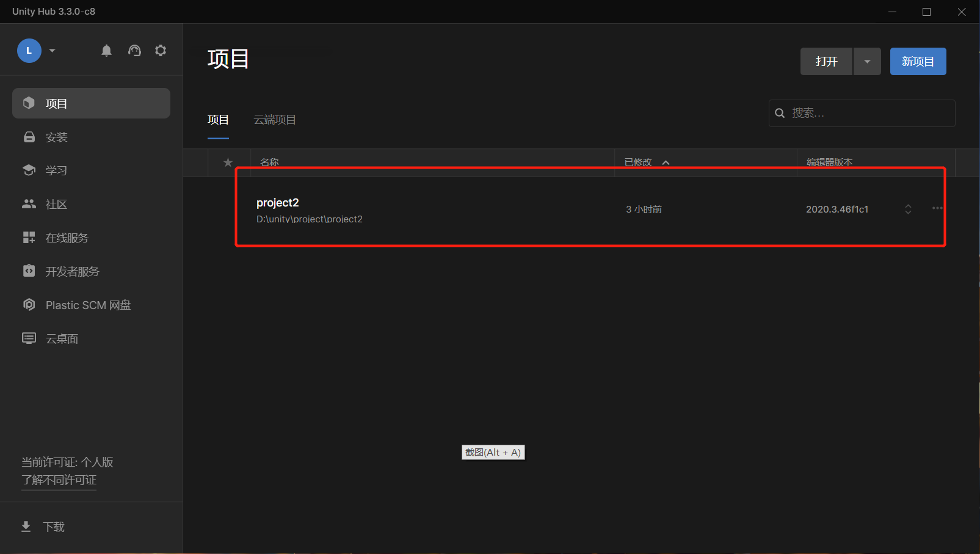Click the 搜索 search field

click(x=862, y=113)
